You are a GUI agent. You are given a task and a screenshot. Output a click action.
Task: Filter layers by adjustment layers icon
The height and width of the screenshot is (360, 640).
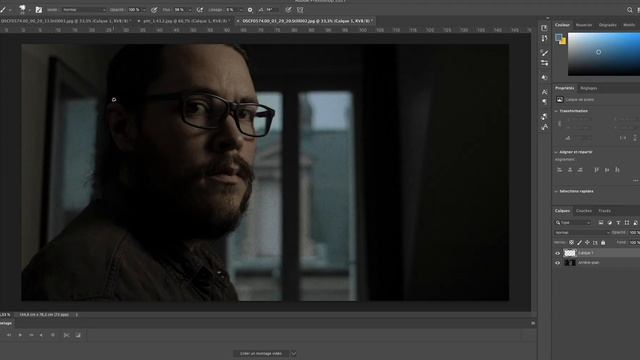tap(610, 222)
